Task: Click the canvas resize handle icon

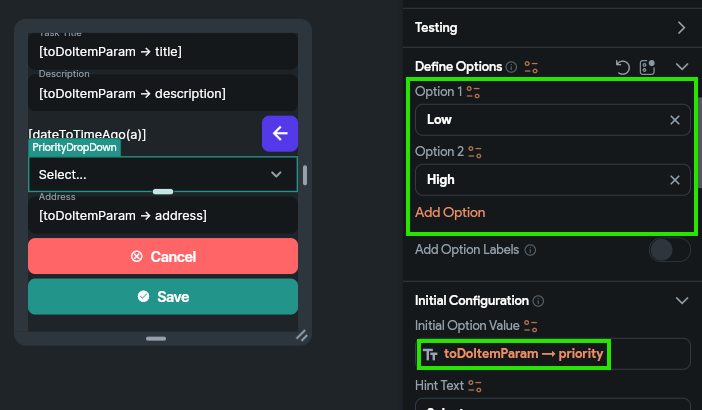Action: (302, 335)
